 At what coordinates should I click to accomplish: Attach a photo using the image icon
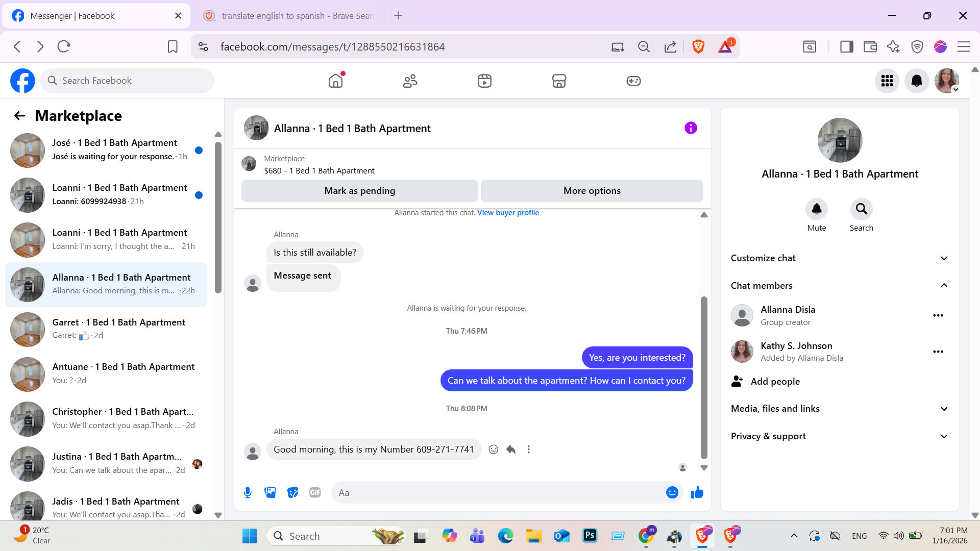click(x=270, y=492)
